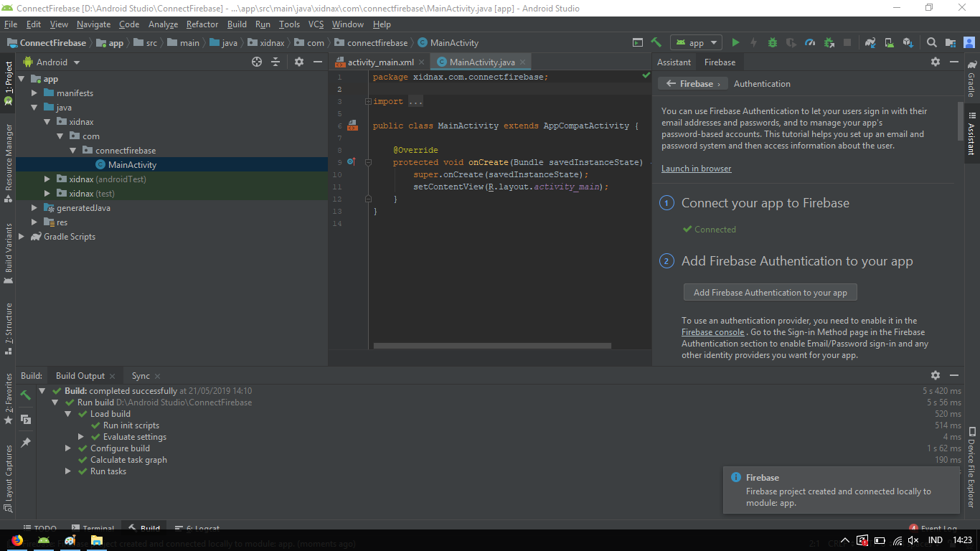The height and width of the screenshot is (551, 980).
Task: Click Sync Project with Gradle Files icon
Action: coord(870,42)
